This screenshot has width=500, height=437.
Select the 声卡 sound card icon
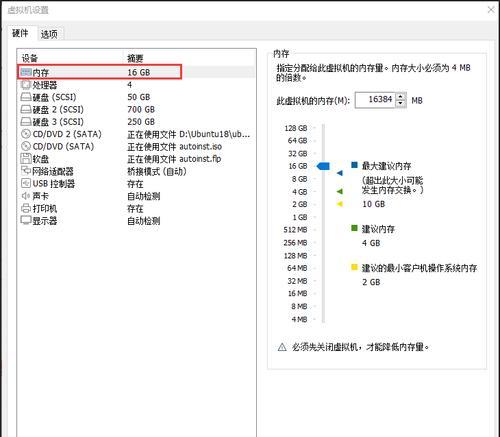[26, 196]
